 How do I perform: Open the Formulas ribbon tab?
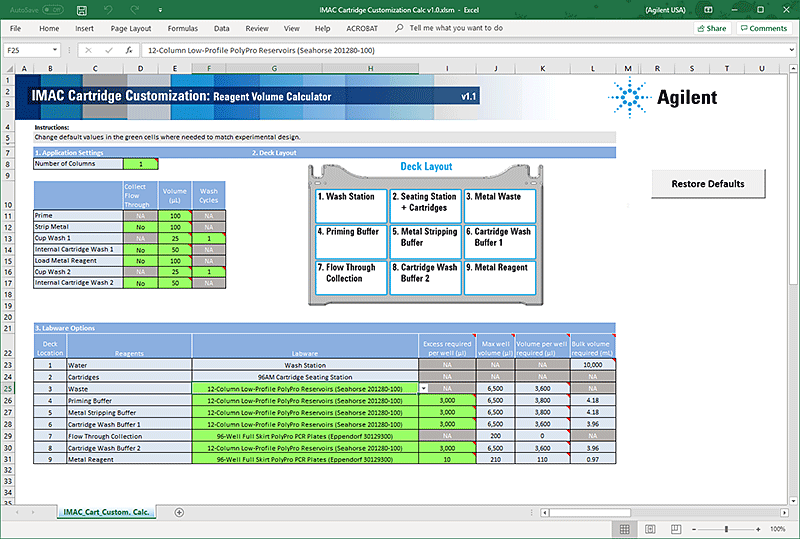181,29
